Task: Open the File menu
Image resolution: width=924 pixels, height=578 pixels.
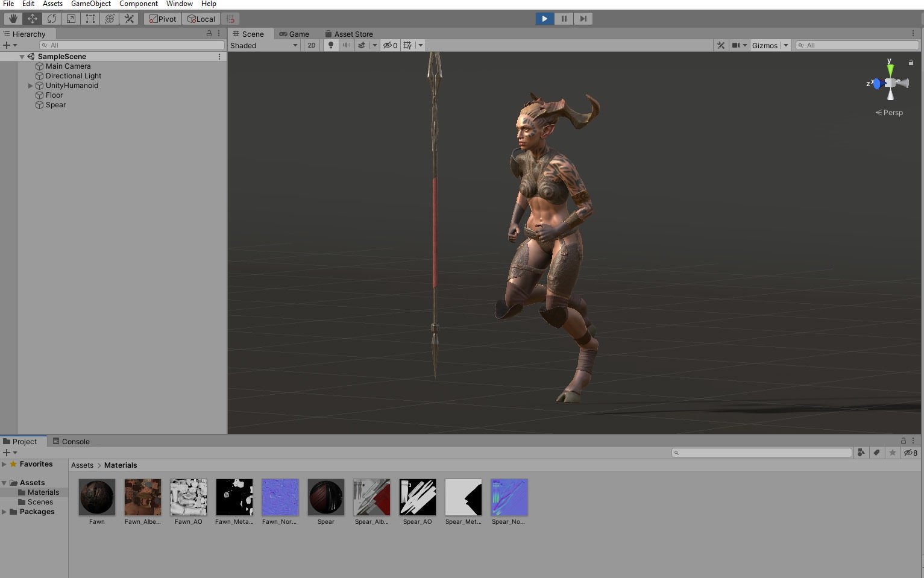Action: pyautogui.click(x=8, y=4)
